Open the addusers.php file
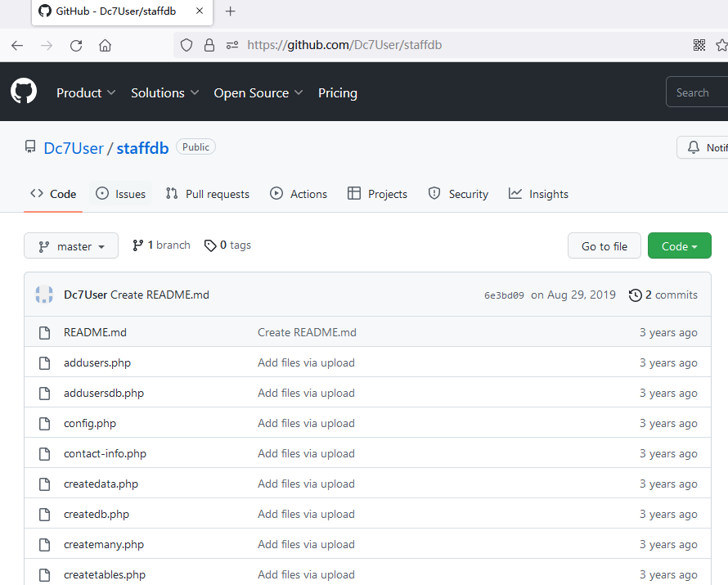 [97, 362]
